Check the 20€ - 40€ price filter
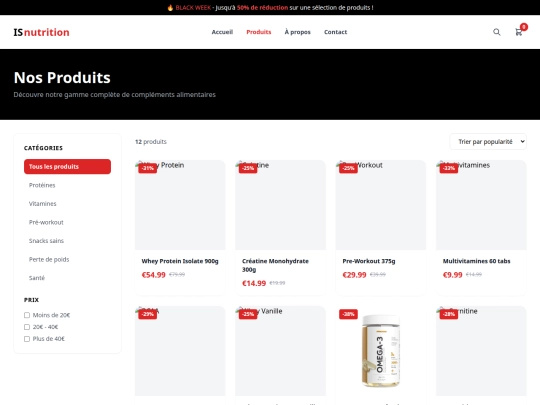 [x=27, y=327]
